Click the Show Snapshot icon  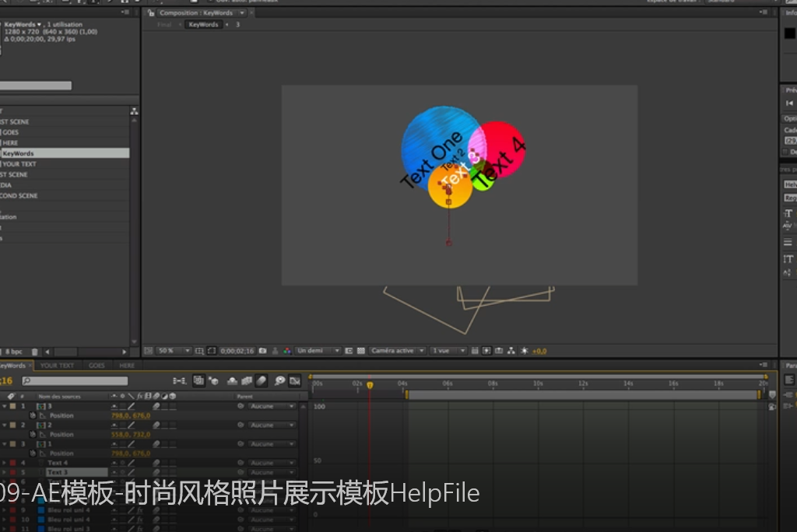click(275, 351)
